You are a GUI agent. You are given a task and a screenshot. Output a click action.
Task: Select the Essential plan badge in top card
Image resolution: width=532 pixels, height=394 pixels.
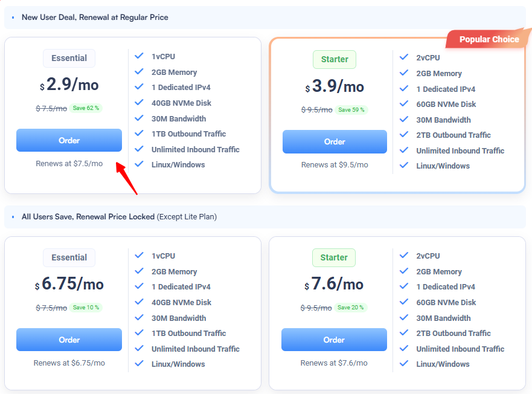(x=69, y=58)
